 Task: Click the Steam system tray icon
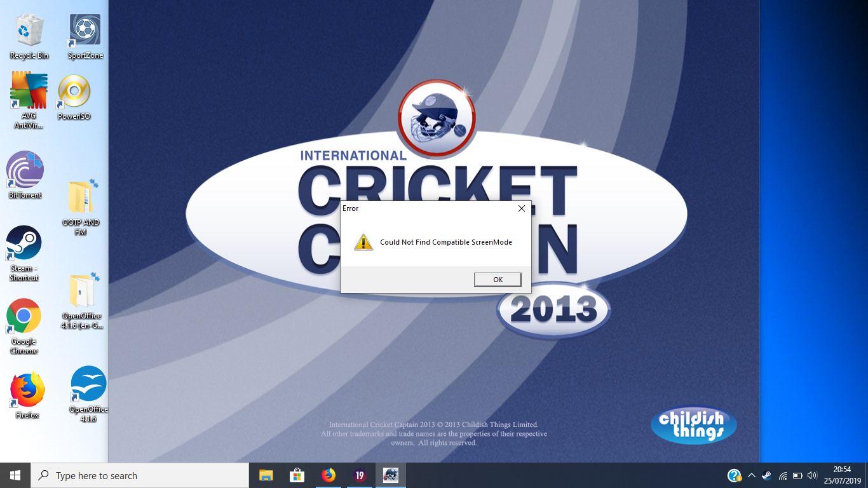click(767, 475)
